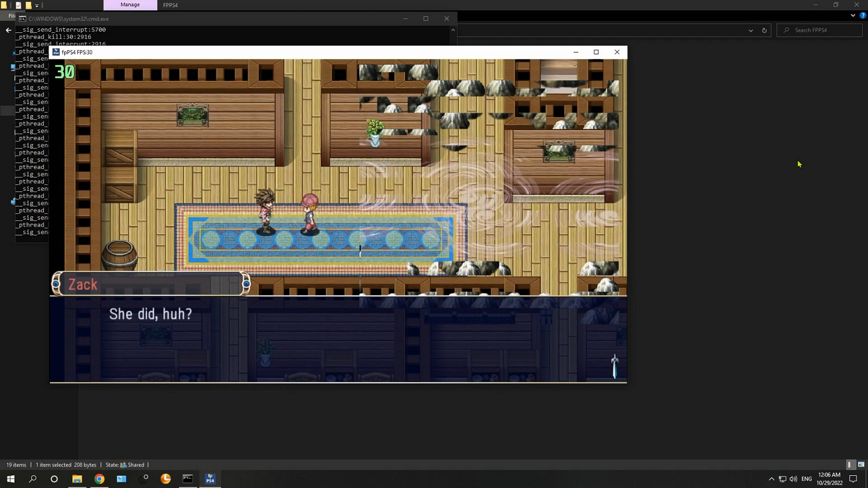Switch to large thumbnails view layout
Screen dimensions: 868x488
(x=861, y=465)
